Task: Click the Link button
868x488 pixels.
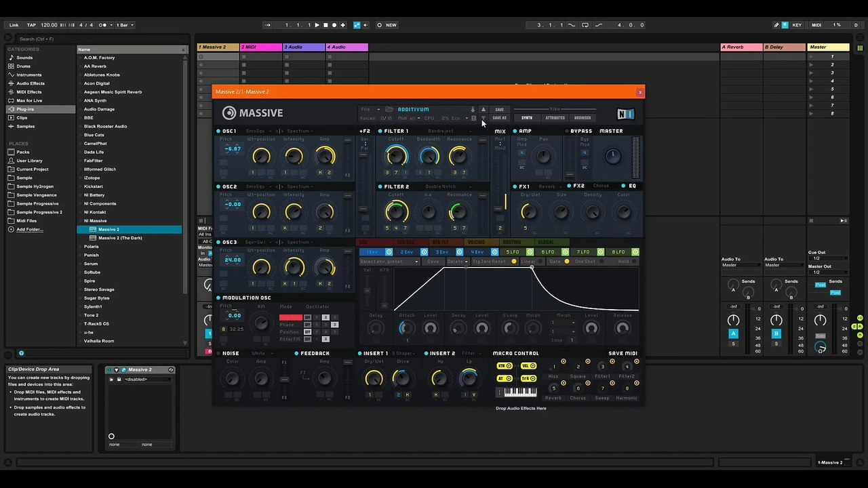Action: 14,25
